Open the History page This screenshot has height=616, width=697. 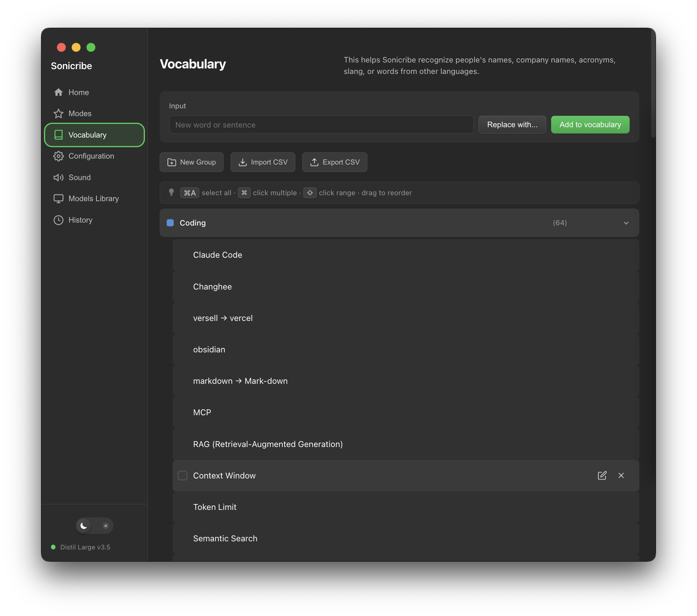coord(95,220)
